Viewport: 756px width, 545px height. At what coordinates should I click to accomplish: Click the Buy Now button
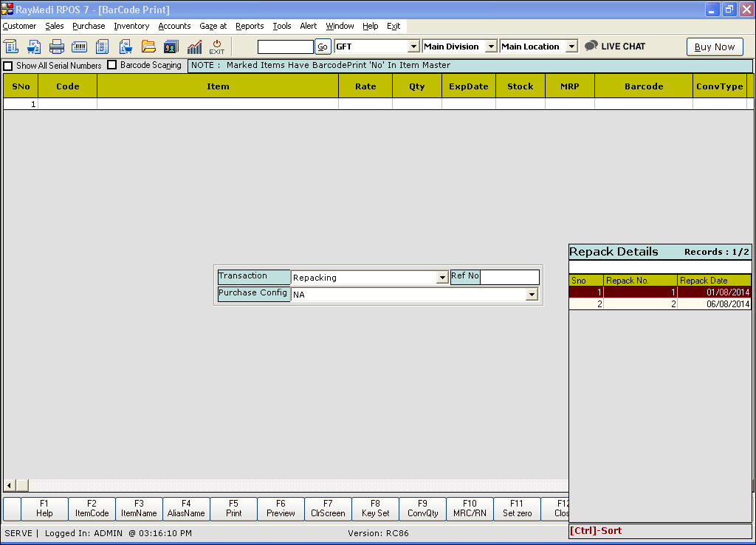715,47
